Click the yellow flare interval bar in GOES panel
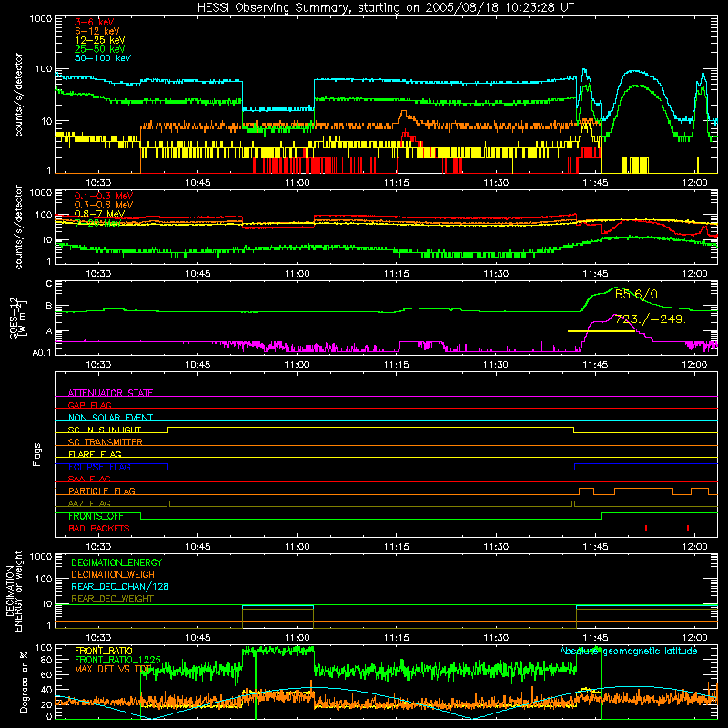 tap(602, 331)
